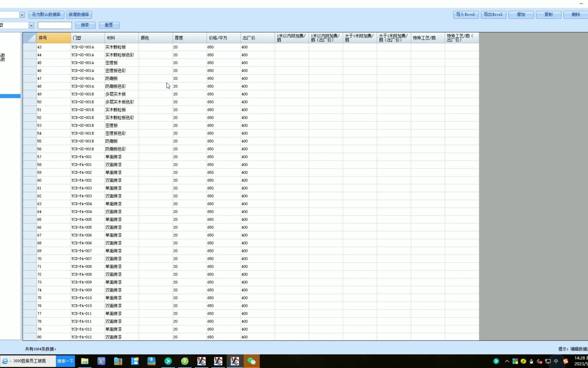Viewport: 588px width, 368px height.
Task: Click 导出Excel button
Action: pyautogui.click(x=493, y=15)
